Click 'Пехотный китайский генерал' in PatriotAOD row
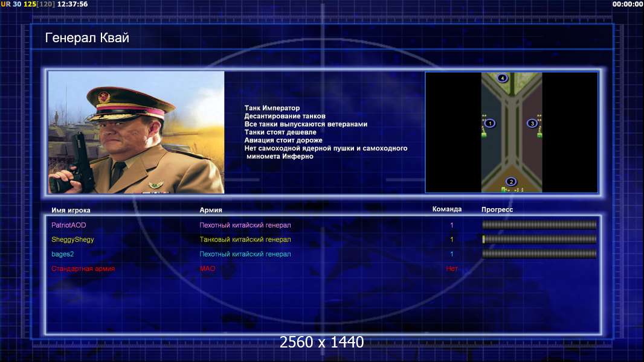Image resolution: width=644 pixels, height=362 pixels. 245,225
